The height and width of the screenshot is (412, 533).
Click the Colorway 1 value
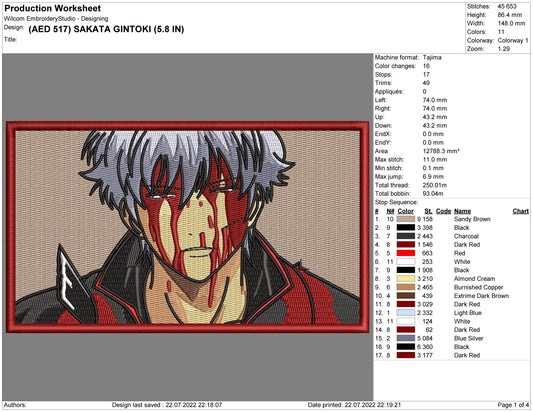(x=513, y=40)
